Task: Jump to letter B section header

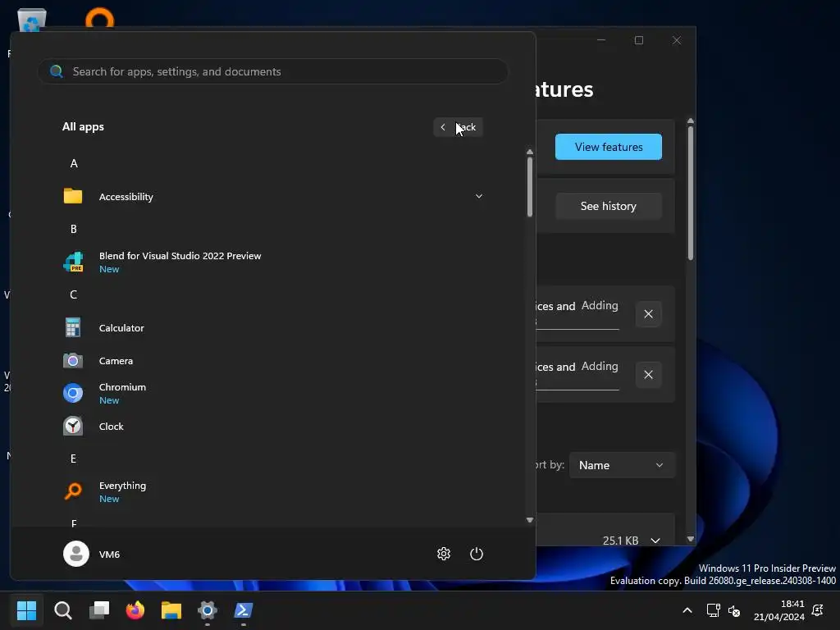Action: tap(74, 230)
